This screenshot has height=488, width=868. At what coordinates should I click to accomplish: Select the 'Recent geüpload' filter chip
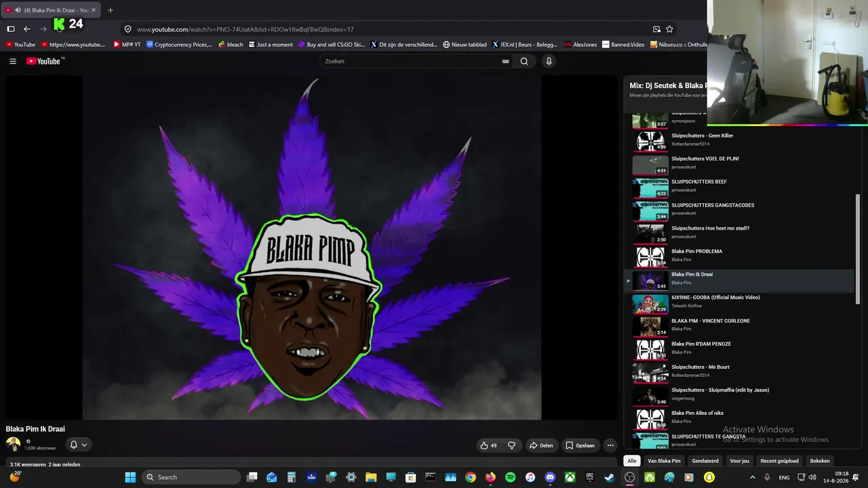779,461
